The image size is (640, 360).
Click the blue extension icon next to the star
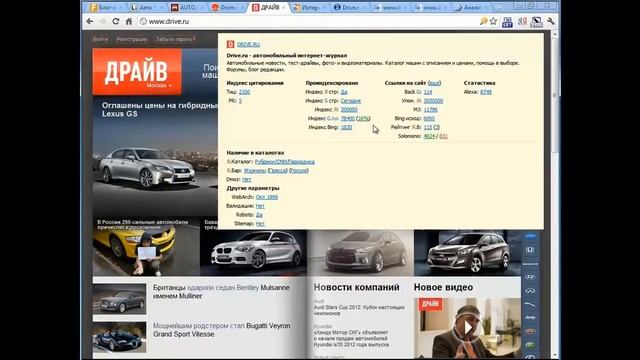(x=507, y=22)
